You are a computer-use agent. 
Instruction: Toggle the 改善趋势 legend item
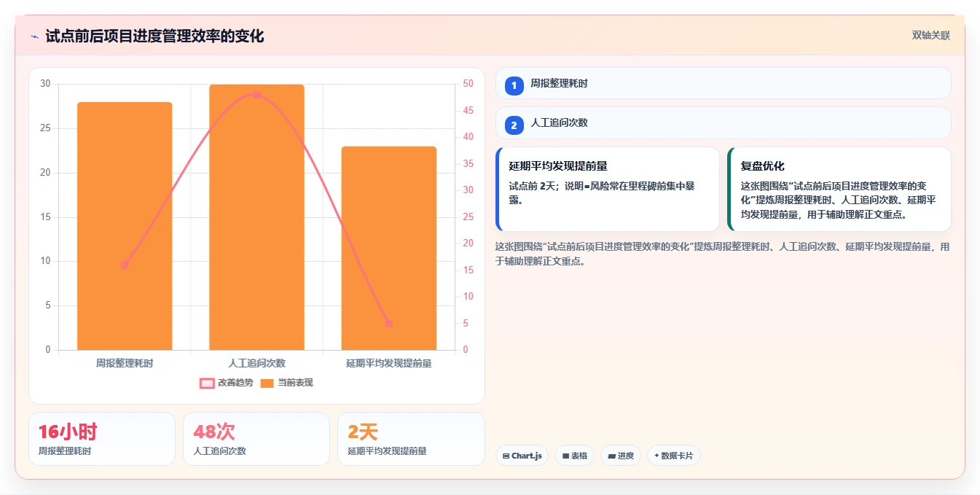(227, 383)
